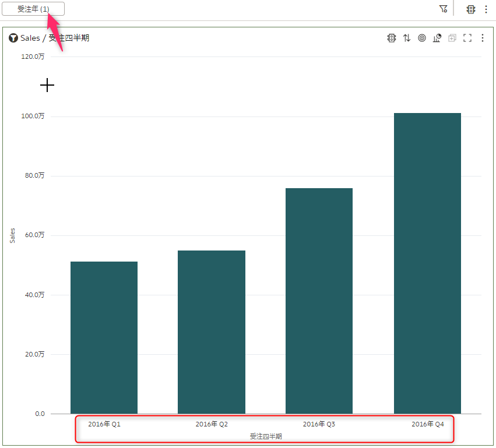
Task: Click the visualization filter icon beside Sales title
Action: pos(13,38)
